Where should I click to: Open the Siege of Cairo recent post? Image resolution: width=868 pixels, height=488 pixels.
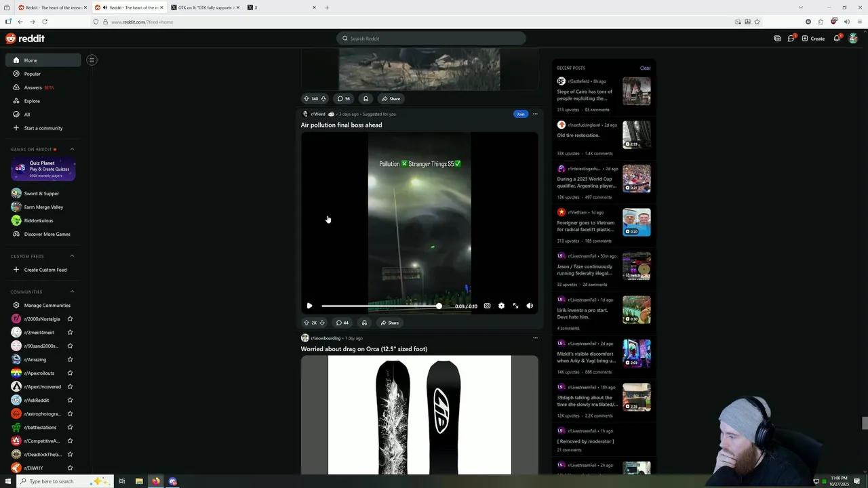point(585,95)
